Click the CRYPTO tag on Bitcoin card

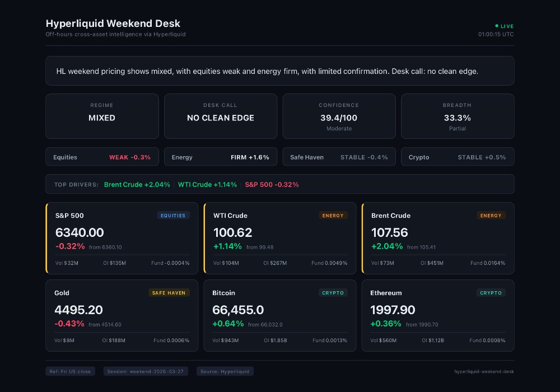click(333, 293)
